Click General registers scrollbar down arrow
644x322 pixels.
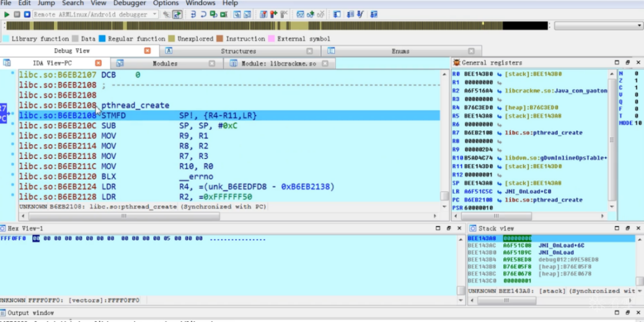[612, 207]
